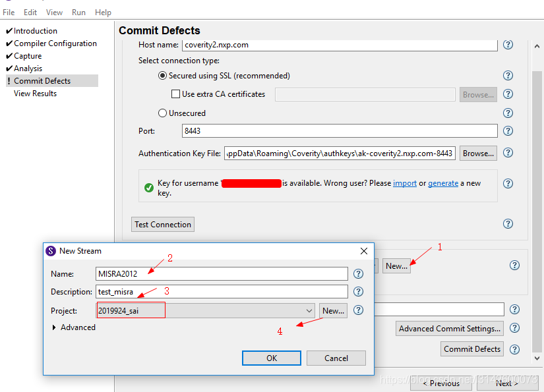This screenshot has height=392, width=544.
Task: Open Advanced Commit Settings
Action: (450, 329)
